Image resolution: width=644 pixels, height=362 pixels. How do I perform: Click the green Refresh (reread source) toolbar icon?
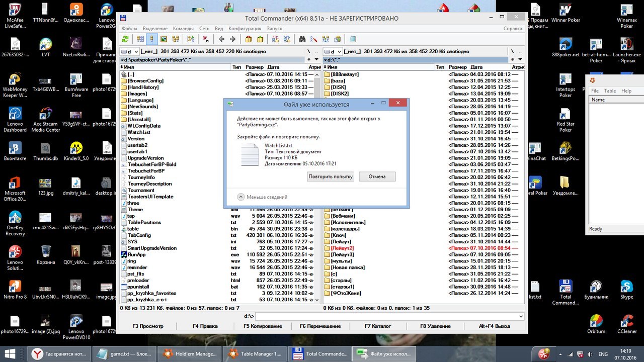click(x=125, y=39)
